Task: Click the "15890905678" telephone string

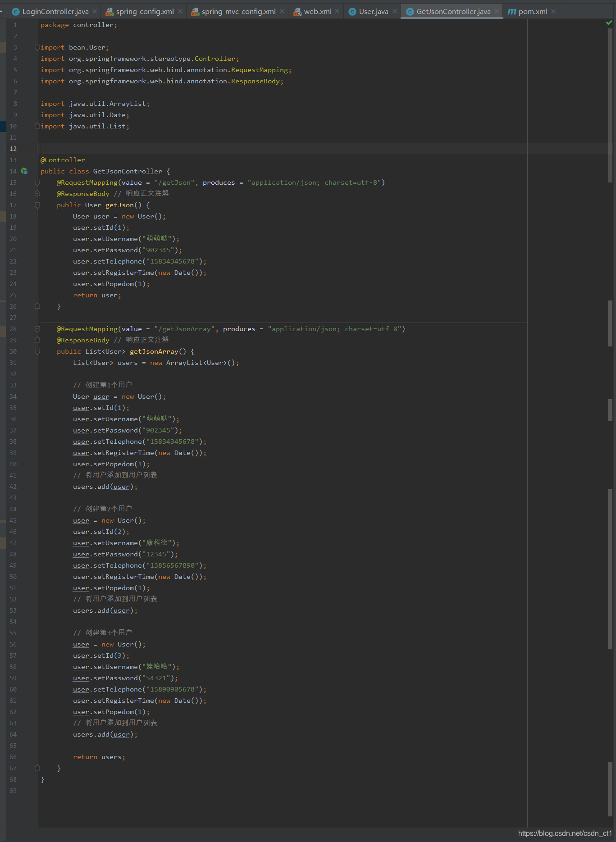Action: 172,689
